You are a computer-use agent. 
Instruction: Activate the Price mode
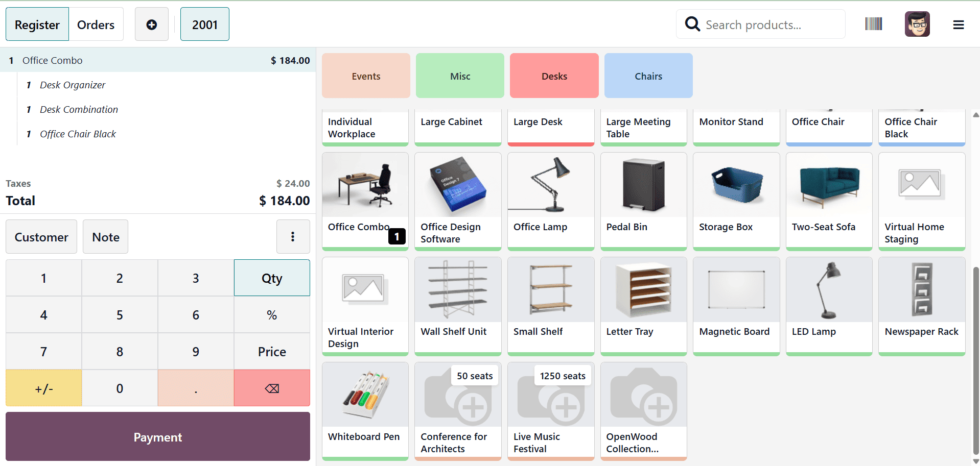click(x=272, y=352)
